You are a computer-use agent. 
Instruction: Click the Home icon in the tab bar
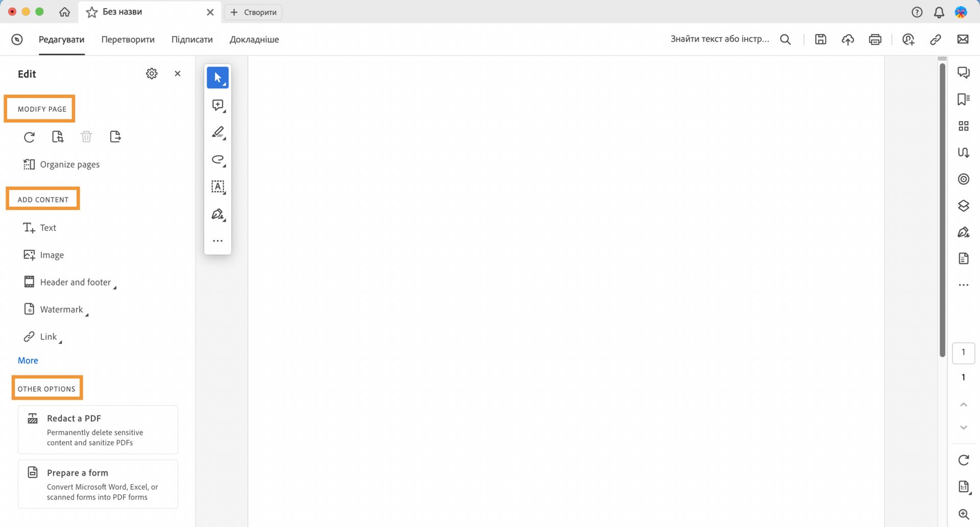[x=64, y=12]
